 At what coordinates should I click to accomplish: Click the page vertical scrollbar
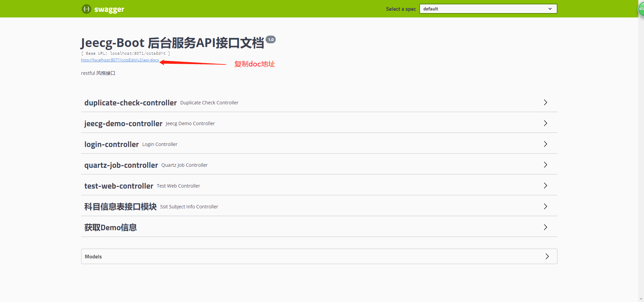click(641, 151)
